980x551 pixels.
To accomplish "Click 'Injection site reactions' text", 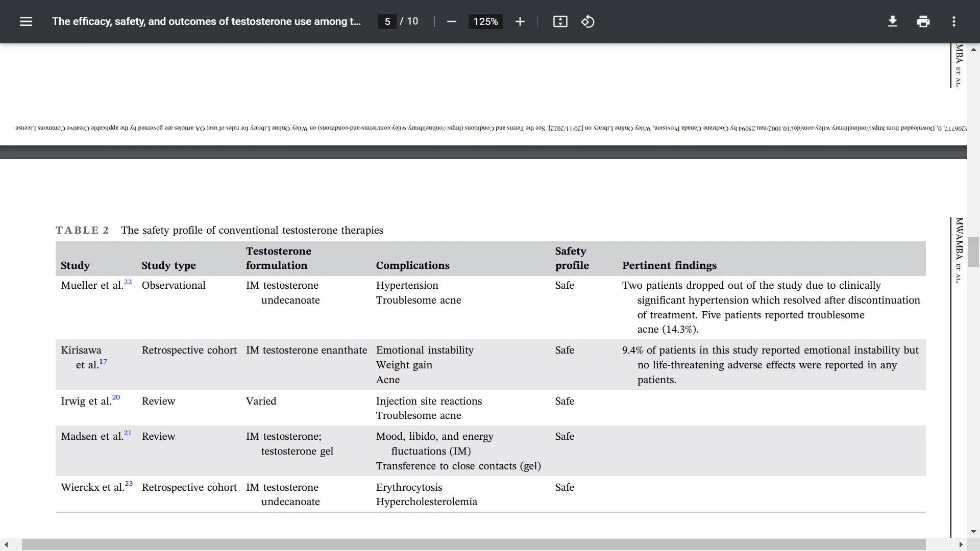I will (x=429, y=401).
